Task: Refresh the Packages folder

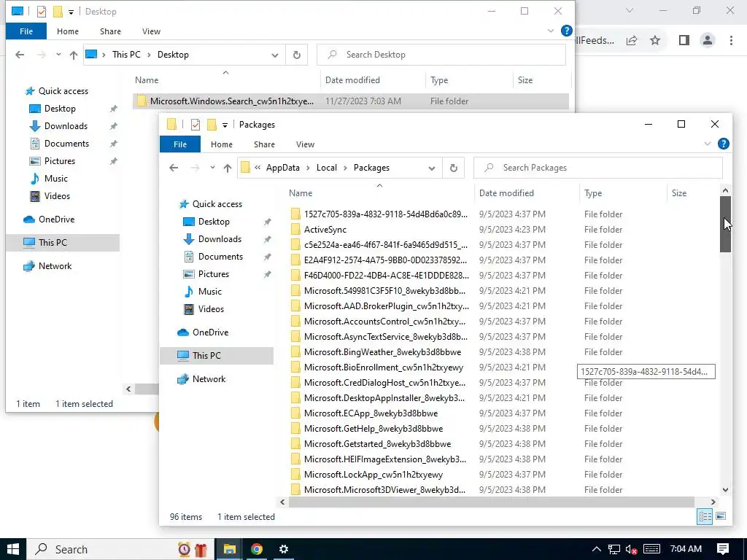Action: click(x=454, y=168)
